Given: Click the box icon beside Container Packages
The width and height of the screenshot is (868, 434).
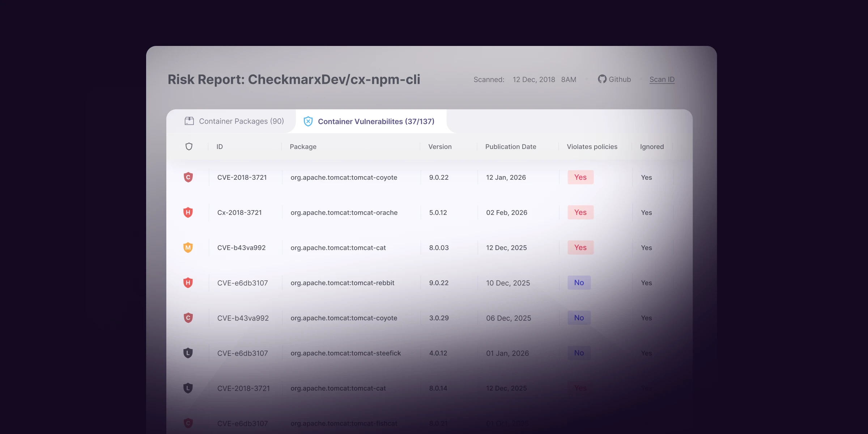Looking at the screenshot, I should (x=189, y=121).
